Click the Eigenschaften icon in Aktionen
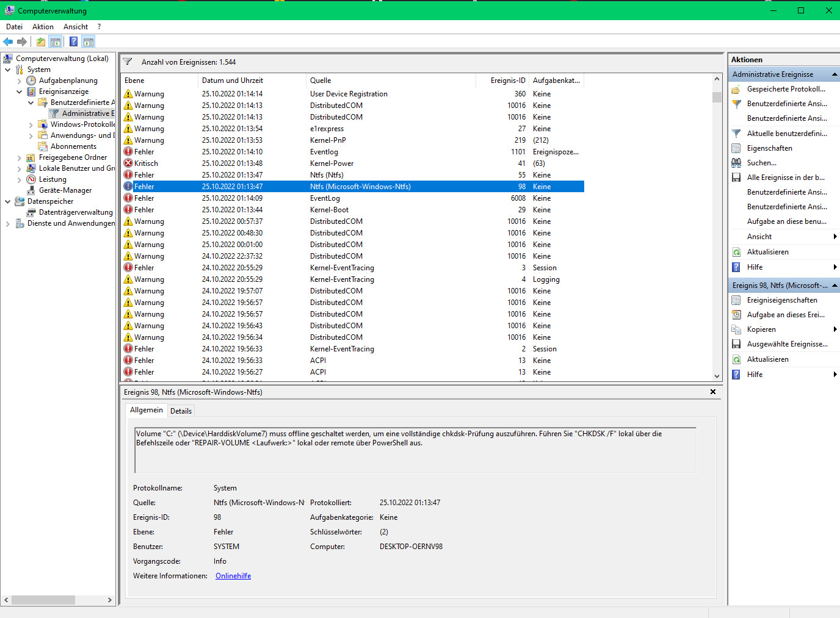Image resolution: width=840 pixels, height=618 pixels. tap(736, 148)
